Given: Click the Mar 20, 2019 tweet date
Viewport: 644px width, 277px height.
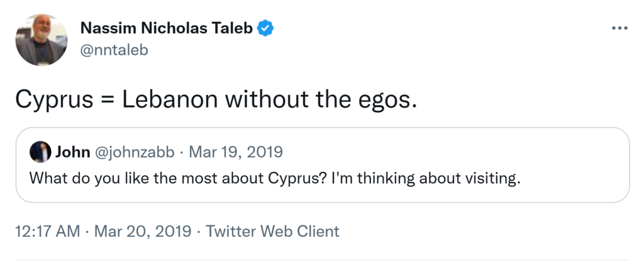Looking at the screenshot, I should [x=142, y=231].
